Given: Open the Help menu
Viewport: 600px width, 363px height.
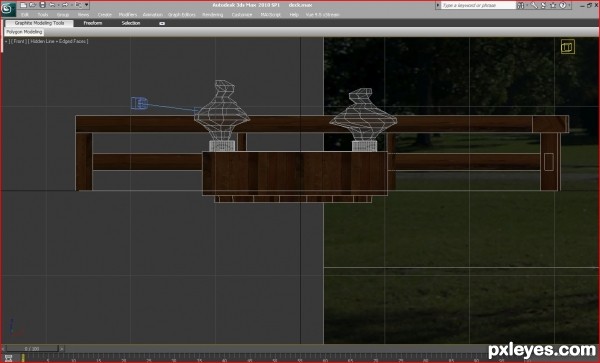Looking at the screenshot, I should [294, 15].
